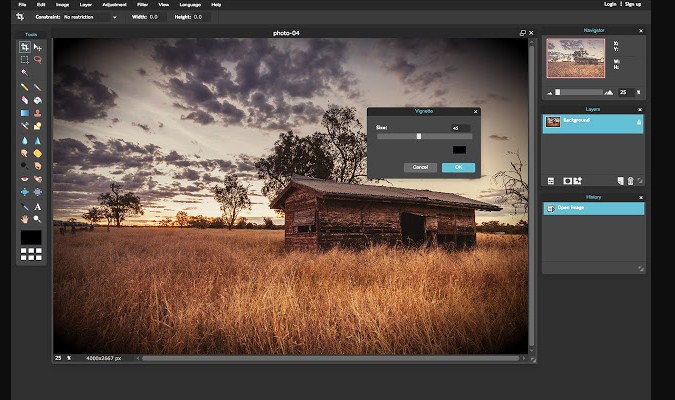Select the Zoom magnifier tool
This screenshot has width=675, height=400.
pyautogui.click(x=38, y=219)
